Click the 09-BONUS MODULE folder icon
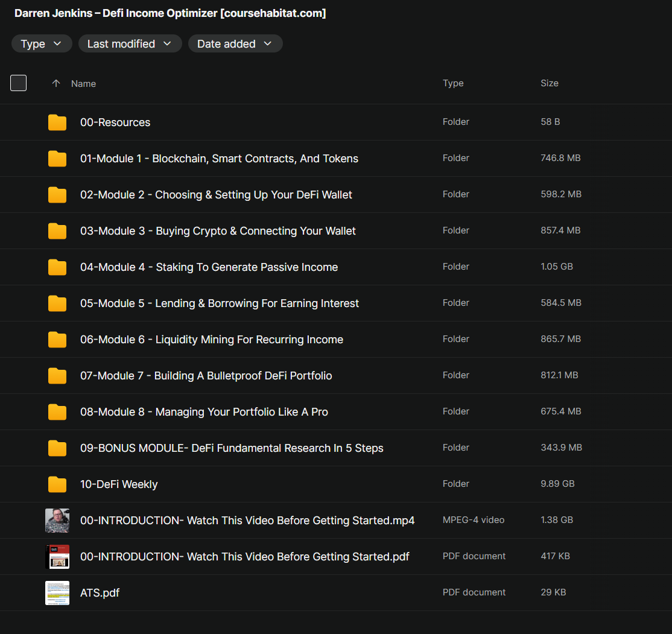Screen dimensions: 672x634 pos(57,448)
